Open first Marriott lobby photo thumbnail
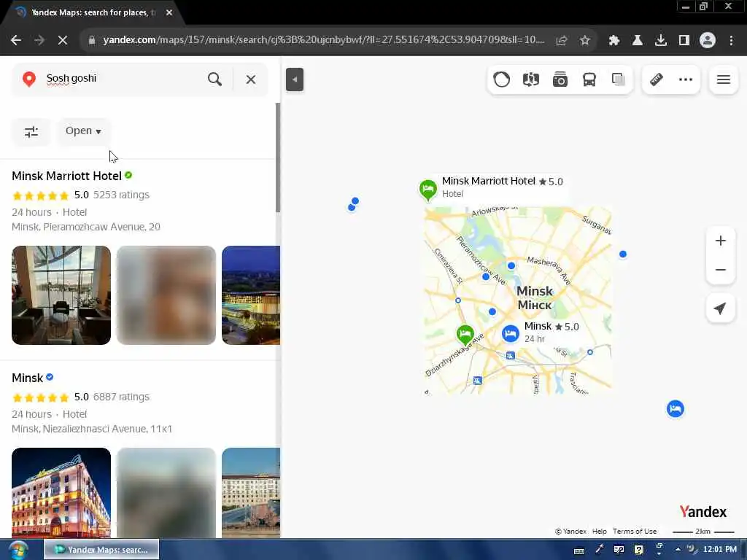This screenshot has height=560, width=747. point(61,295)
